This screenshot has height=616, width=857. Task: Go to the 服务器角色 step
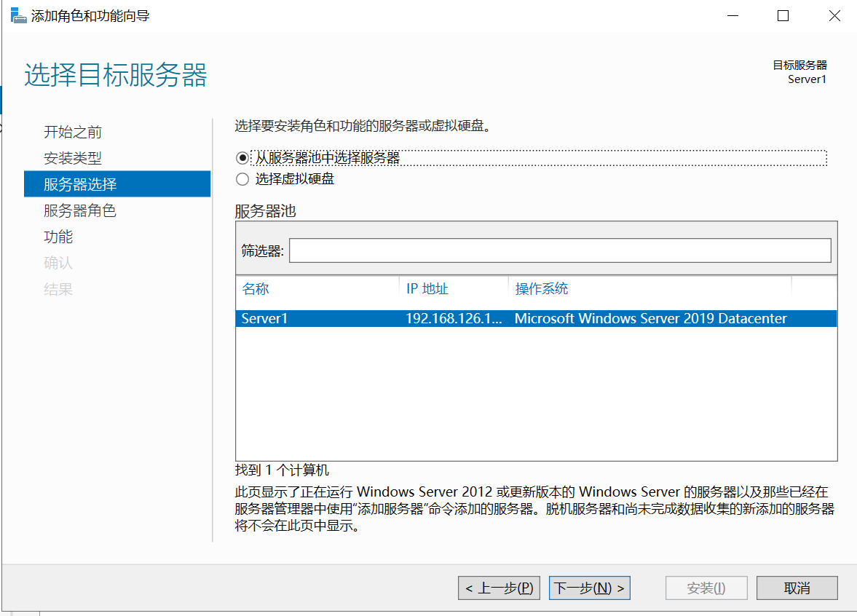[80, 210]
